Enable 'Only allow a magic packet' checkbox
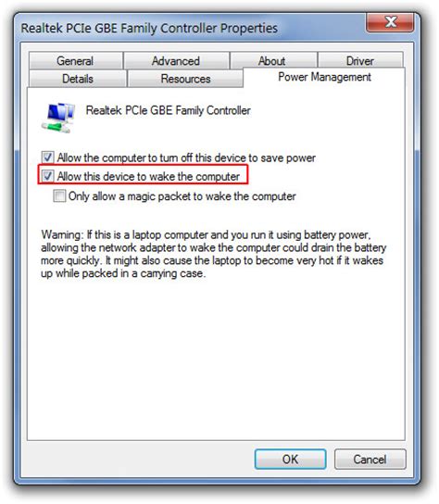This screenshot has width=439, height=504. point(59,195)
